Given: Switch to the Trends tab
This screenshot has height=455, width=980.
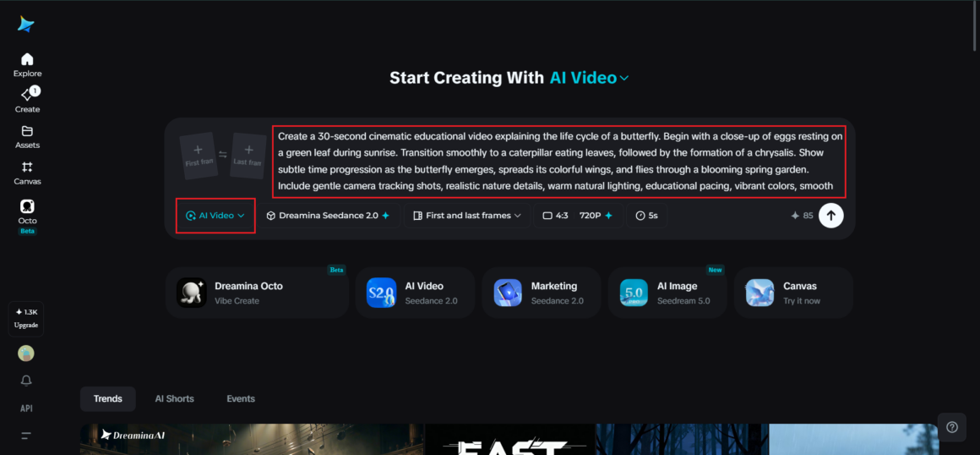Looking at the screenshot, I should [107, 398].
